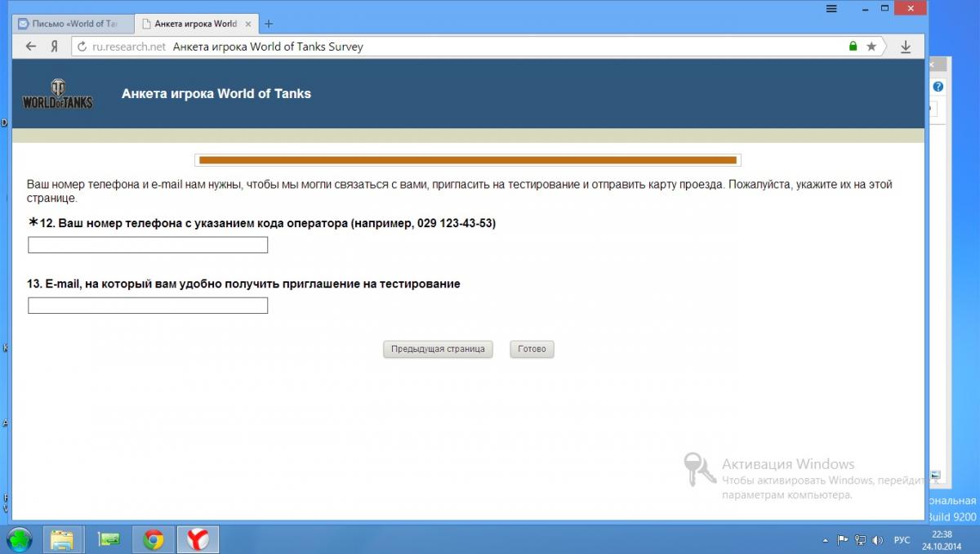Open the Windows Start button
Viewport: 980px width, 554px height.
(19, 539)
